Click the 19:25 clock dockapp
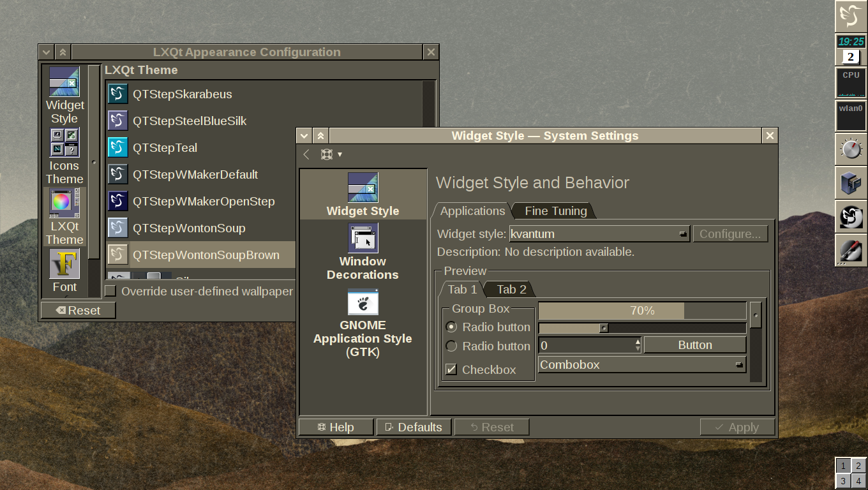Screen dimensions: 868x490 coord(851,41)
